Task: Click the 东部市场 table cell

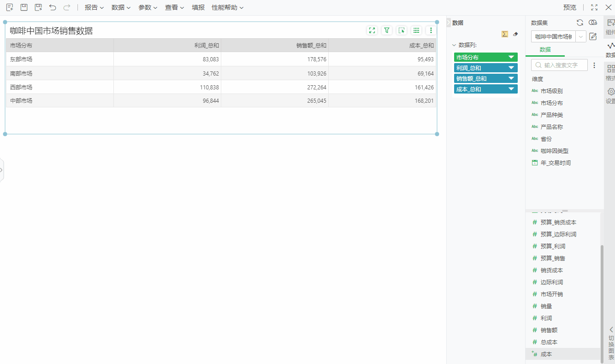Action: tap(59, 59)
